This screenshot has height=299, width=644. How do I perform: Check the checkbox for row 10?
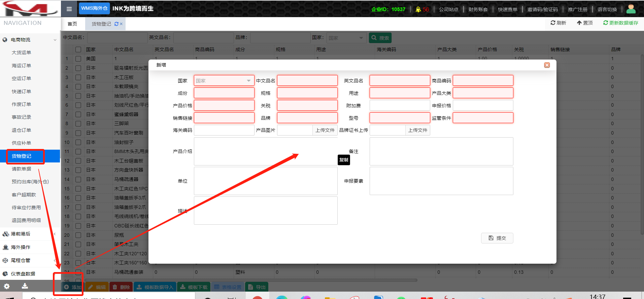click(x=78, y=142)
